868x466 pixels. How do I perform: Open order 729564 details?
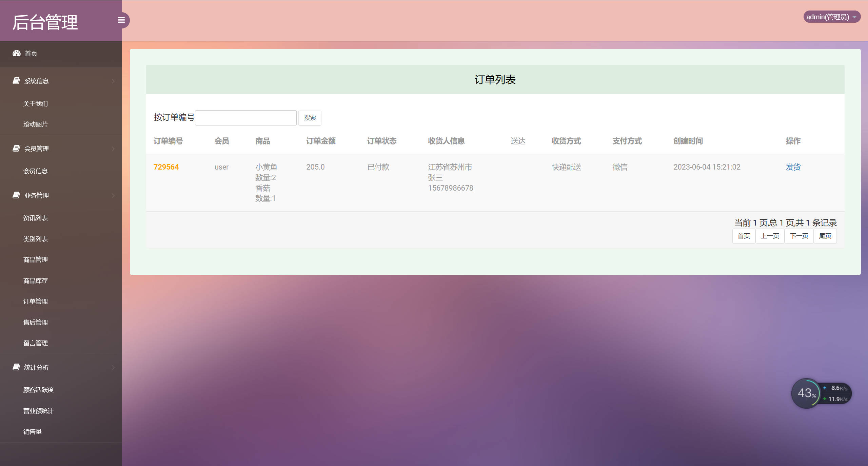[166, 167]
